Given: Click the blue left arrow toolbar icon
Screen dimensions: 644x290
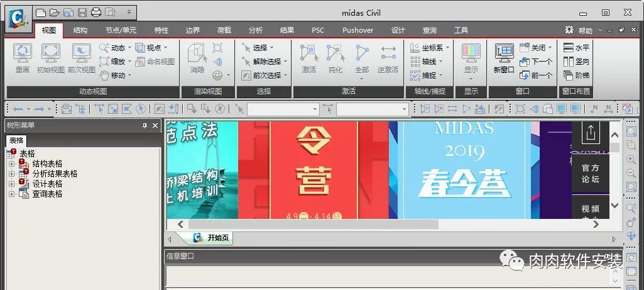Looking at the screenshot, I should pos(18,109).
